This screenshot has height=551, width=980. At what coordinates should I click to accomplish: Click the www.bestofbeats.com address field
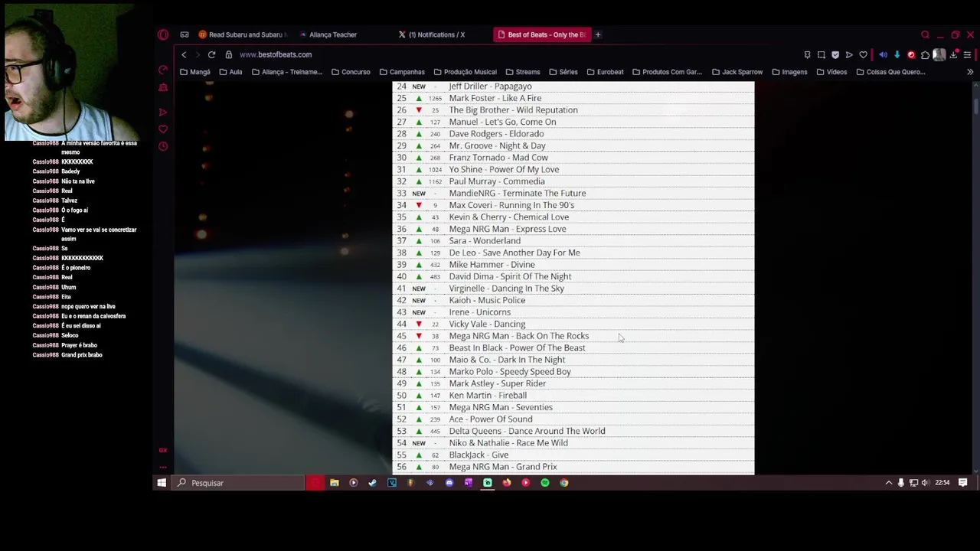(276, 54)
